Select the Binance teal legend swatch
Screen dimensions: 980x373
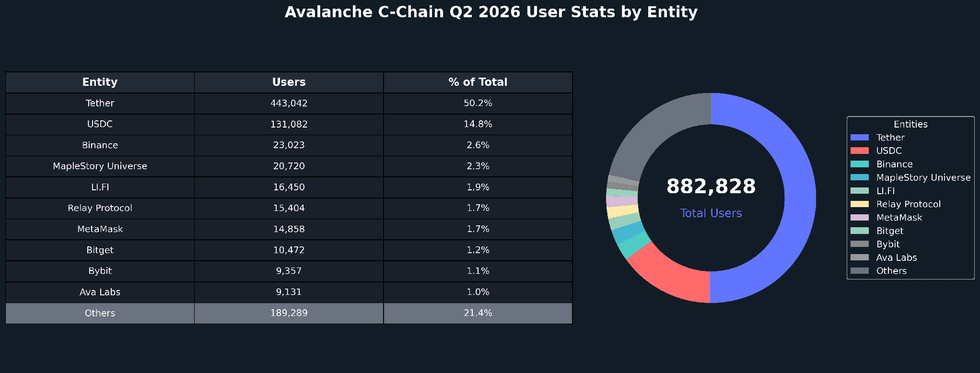859,164
